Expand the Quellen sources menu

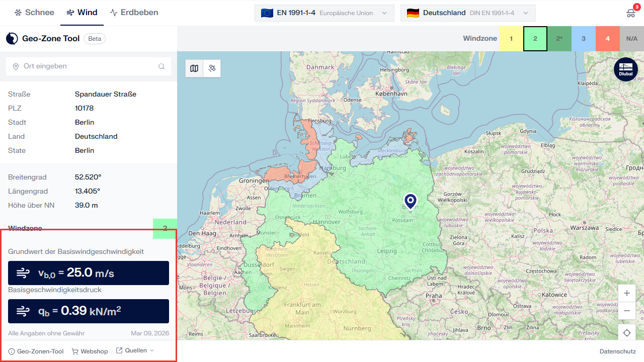[135, 350]
